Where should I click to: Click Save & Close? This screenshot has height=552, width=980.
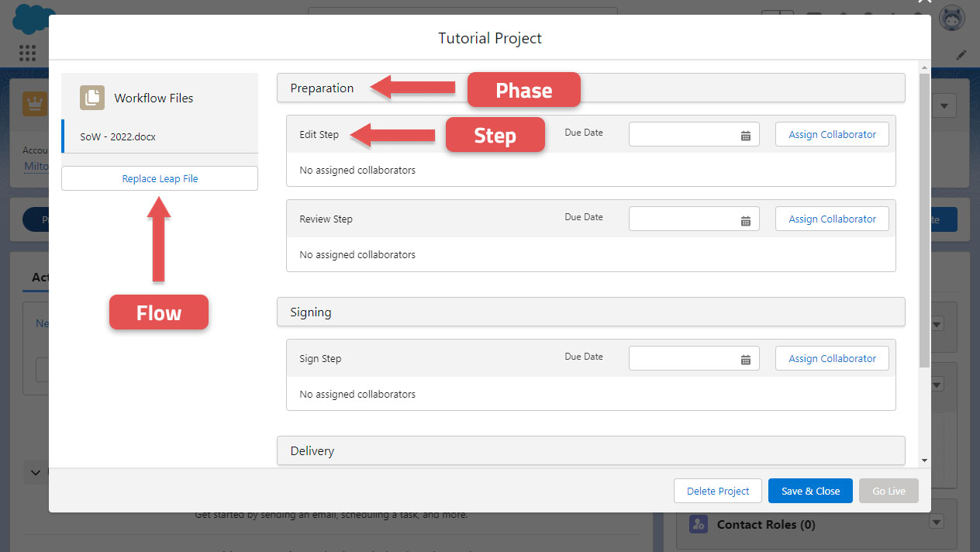(810, 490)
